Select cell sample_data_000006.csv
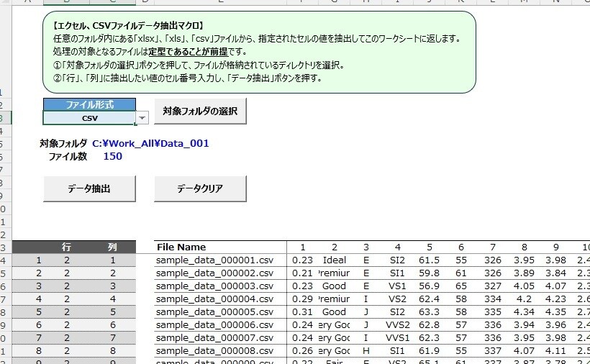 pos(220,325)
